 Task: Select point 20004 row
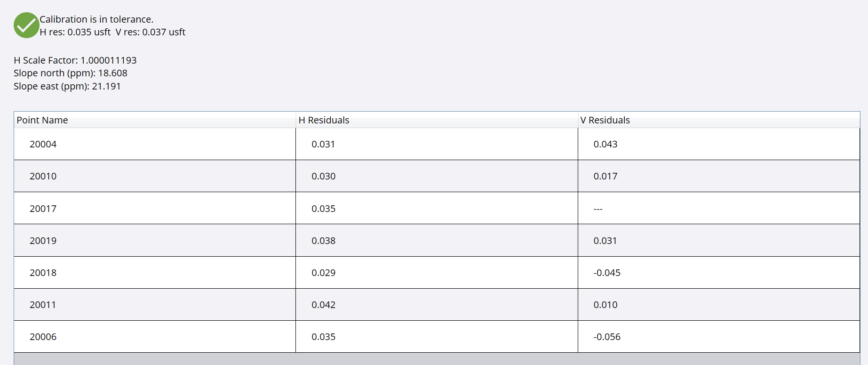(43, 144)
